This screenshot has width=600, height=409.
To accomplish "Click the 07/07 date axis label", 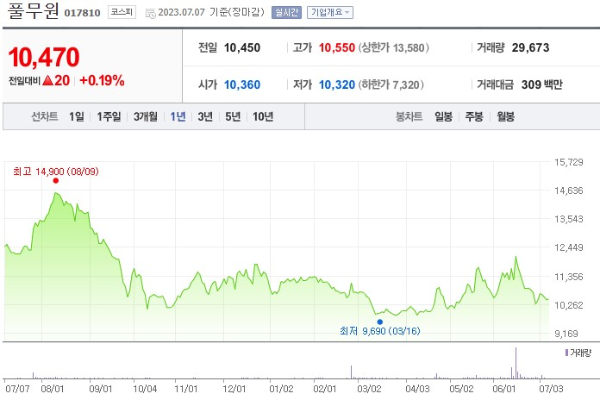I will click(x=18, y=389).
